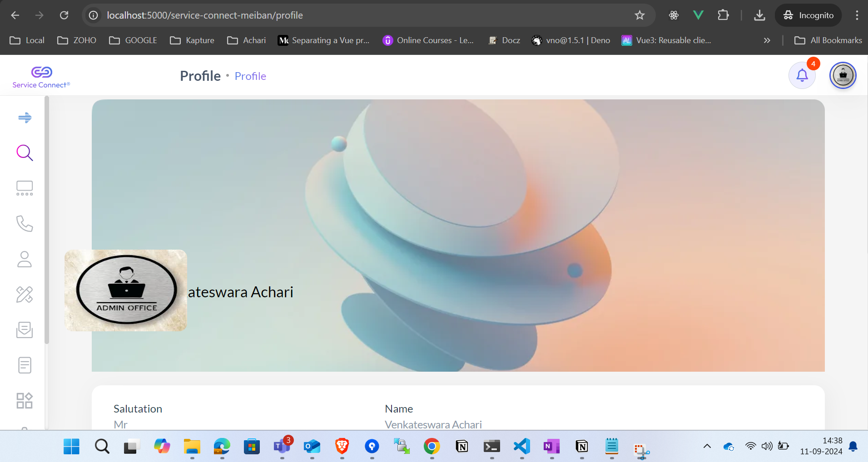Open the Kapture bookmarks folder
The width and height of the screenshot is (868, 462).
coord(192,40)
